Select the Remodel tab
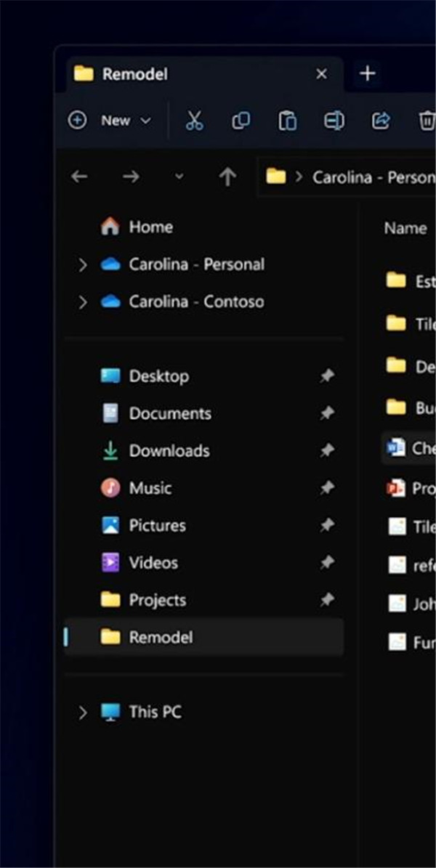 (134, 74)
